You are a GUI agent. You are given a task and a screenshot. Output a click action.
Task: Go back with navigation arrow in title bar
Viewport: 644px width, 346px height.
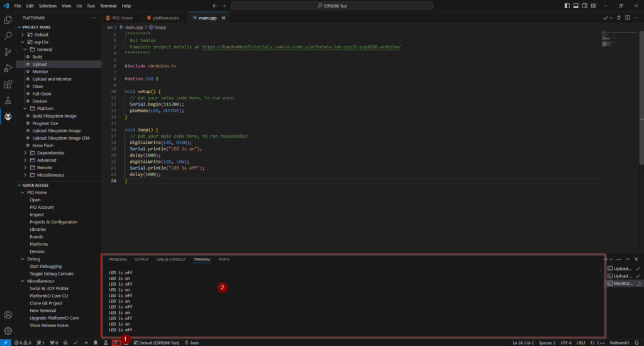click(x=215, y=6)
